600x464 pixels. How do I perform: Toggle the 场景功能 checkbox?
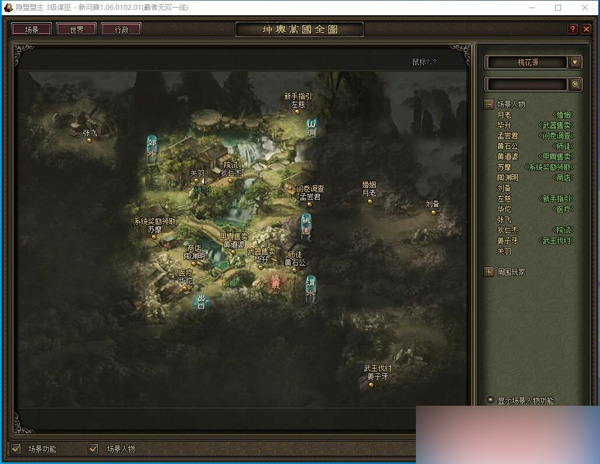15,448
